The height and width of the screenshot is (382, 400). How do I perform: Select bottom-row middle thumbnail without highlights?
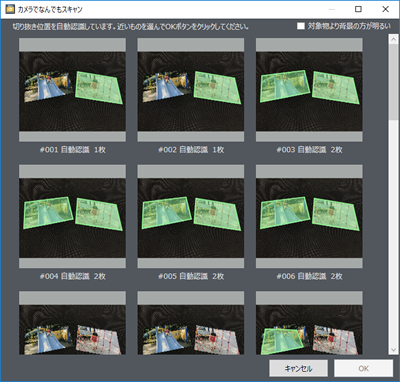(191, 323)
